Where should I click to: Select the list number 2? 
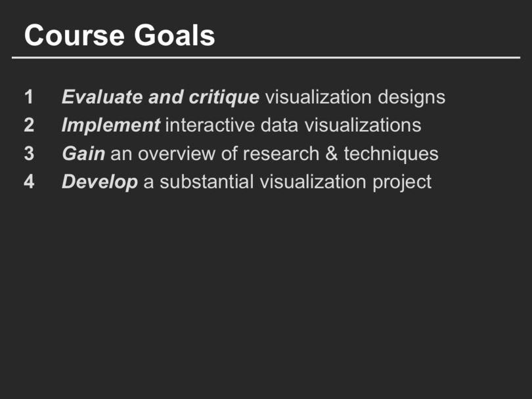point(29,125)
